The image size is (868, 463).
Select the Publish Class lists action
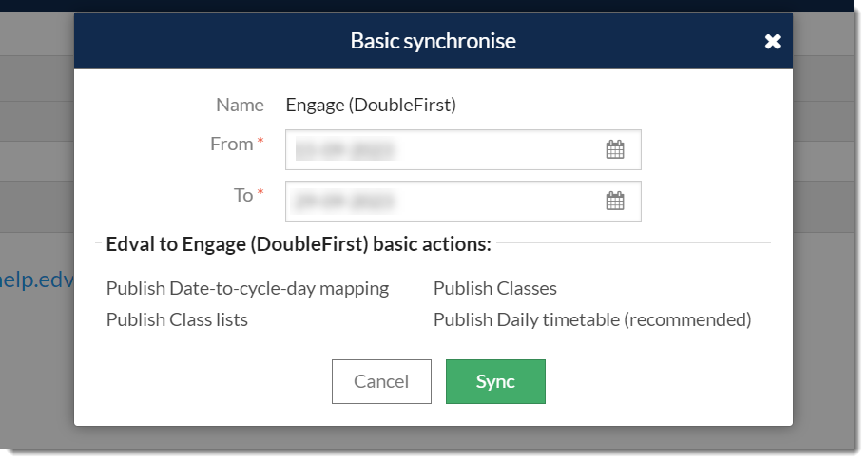point(177,320)
